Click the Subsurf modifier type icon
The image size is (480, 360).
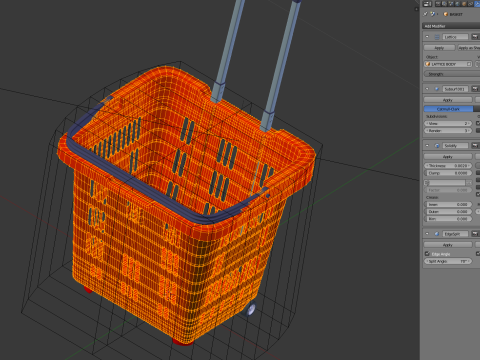point(437,89)
